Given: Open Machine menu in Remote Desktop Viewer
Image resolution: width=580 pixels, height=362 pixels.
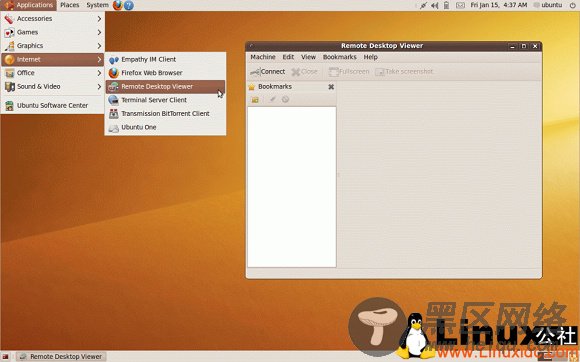Looking at the screenshot, I should pos(263,57).
